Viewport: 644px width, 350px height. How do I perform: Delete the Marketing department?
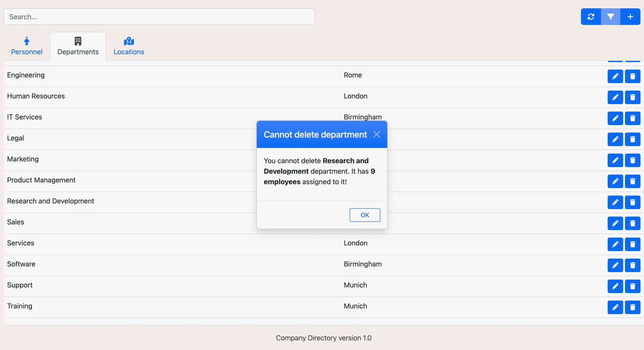tap(633, 161)
